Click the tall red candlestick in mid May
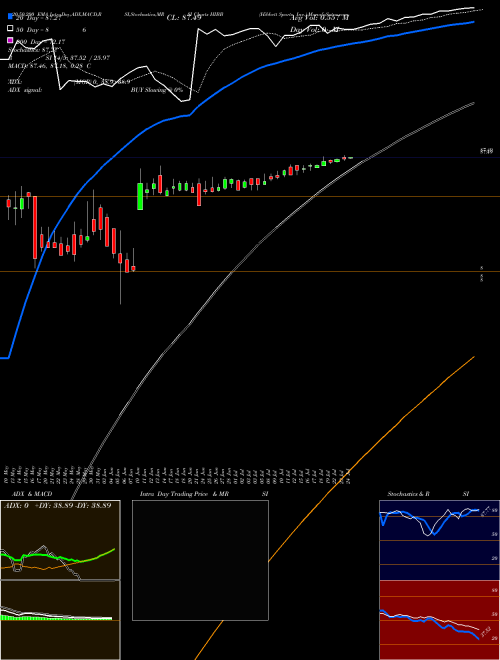Viewport: 500px width, 660px height. point(35,227)
